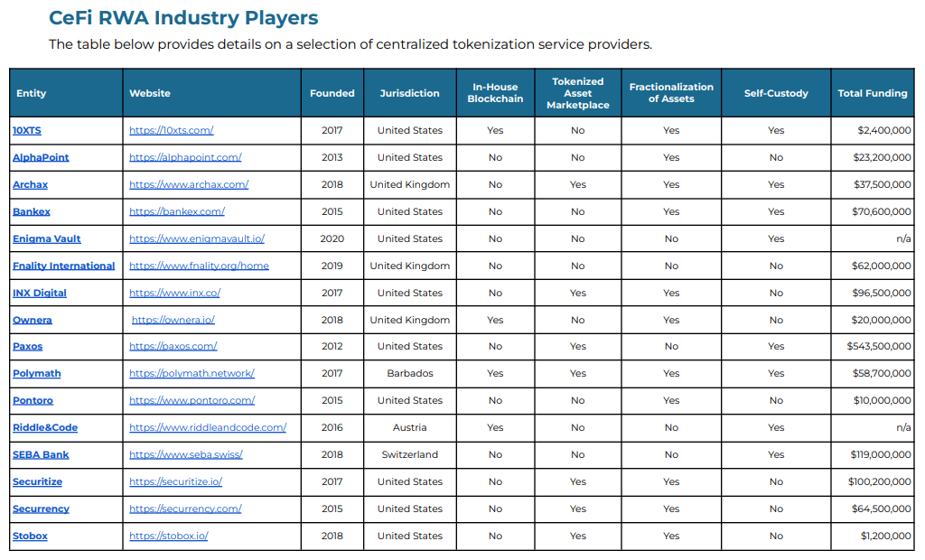Open the AlphaPoint entity link

coord(41,157)
